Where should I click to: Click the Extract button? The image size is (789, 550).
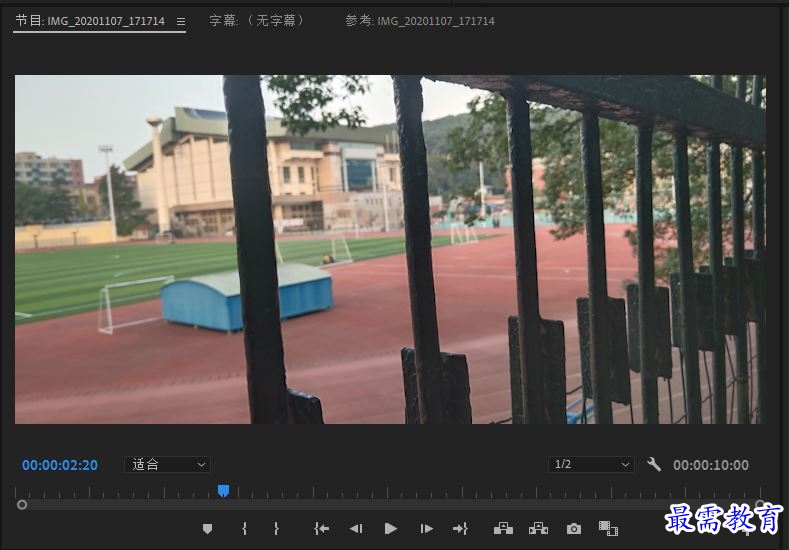click(538, 528)
